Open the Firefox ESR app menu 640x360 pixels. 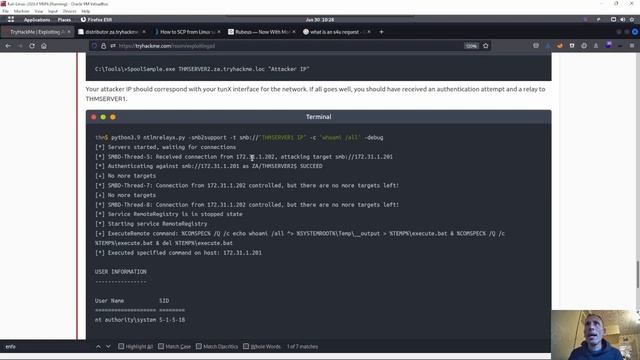pyautogui.click(x=96, y=20)
